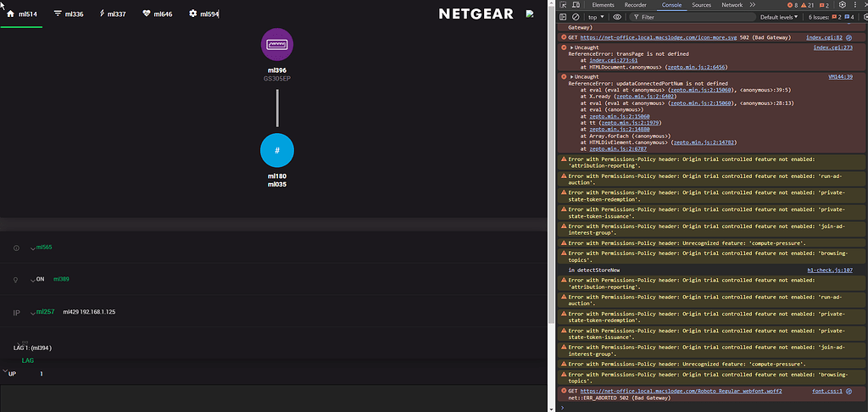The height and width of the screenshot is (412, 868).
Task: Toggle the device toolbar emulation
Action: [576, 5]
